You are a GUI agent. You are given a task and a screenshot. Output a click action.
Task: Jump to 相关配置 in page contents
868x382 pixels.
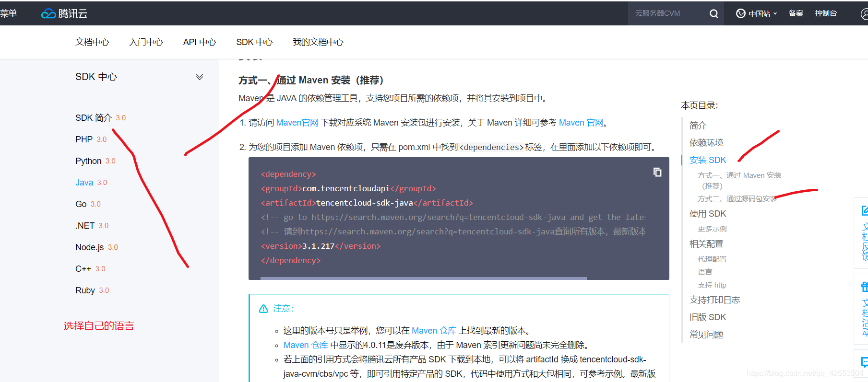pyautogui.click(x=706, y=244)
